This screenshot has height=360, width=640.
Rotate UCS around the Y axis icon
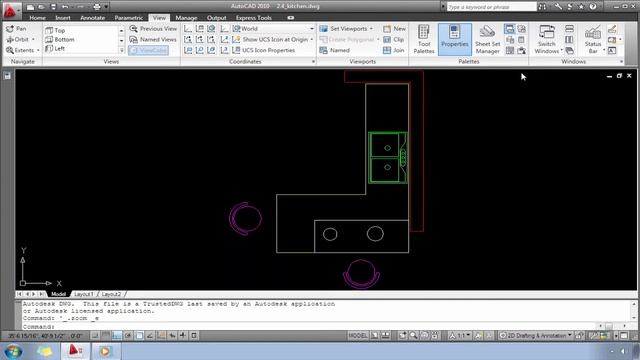200,40
